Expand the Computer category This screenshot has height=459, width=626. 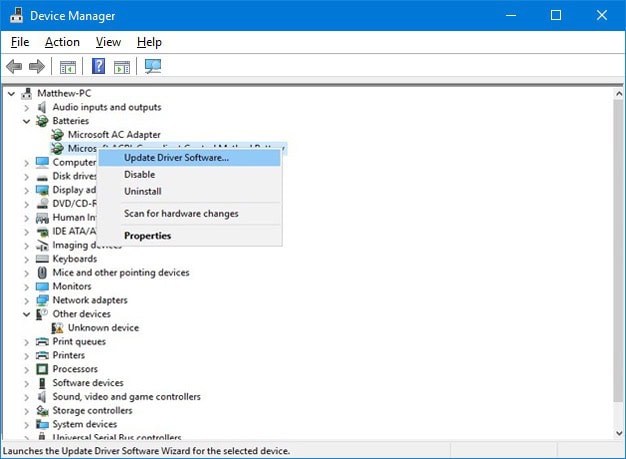[26, 163]
